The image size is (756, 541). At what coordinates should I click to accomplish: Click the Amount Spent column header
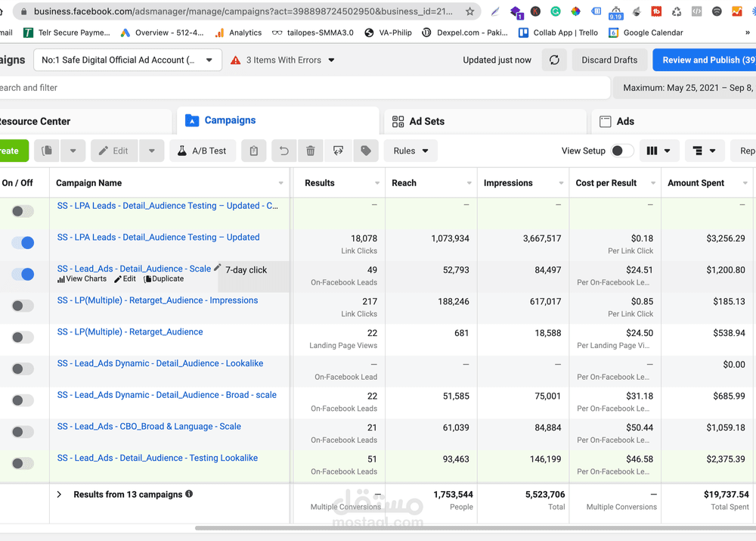(x=696, y=183)
